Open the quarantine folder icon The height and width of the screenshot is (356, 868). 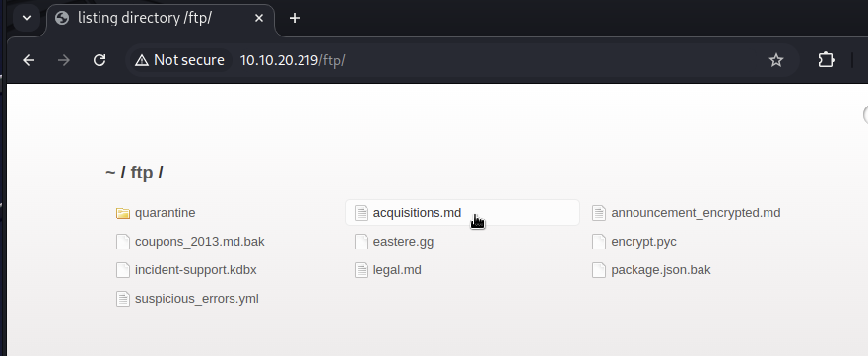coord(123,213)
